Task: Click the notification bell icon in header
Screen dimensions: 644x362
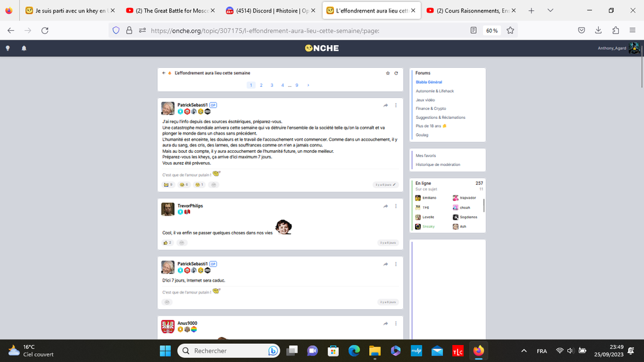Action: point(24,48)
